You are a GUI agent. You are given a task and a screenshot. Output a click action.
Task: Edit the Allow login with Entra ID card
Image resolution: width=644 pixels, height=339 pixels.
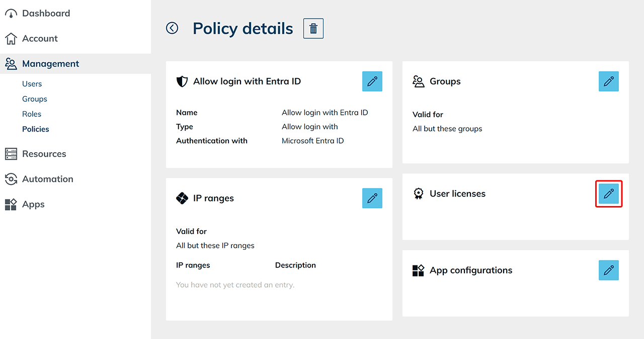coord(372,82)
